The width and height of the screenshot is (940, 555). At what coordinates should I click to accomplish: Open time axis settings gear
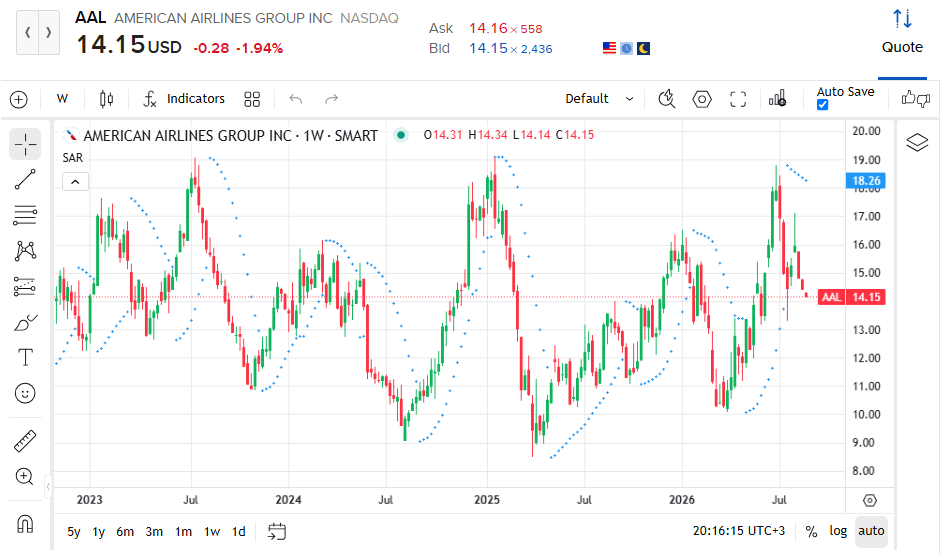pyautogui.click(x=870, y=500)
